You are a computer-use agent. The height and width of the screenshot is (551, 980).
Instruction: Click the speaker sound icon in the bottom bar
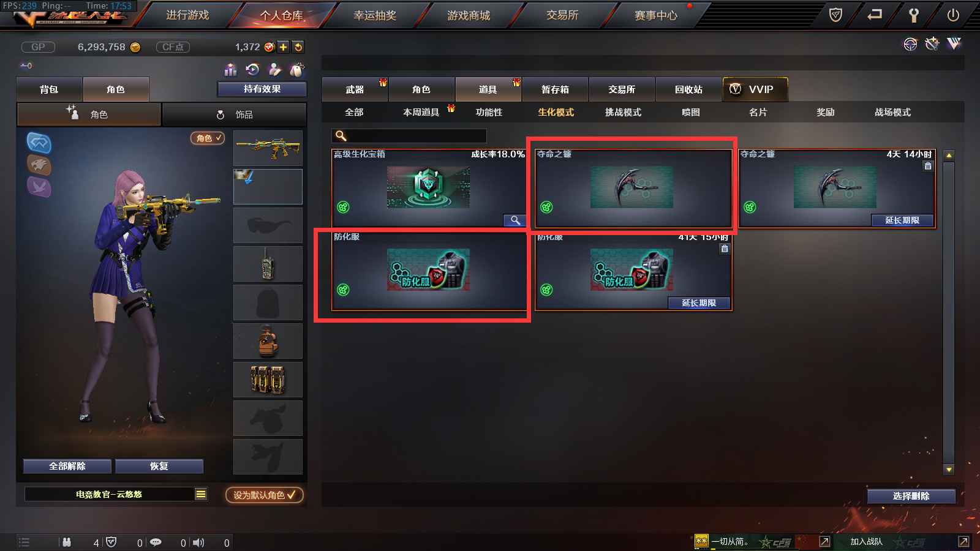click(x=198, y=542)
